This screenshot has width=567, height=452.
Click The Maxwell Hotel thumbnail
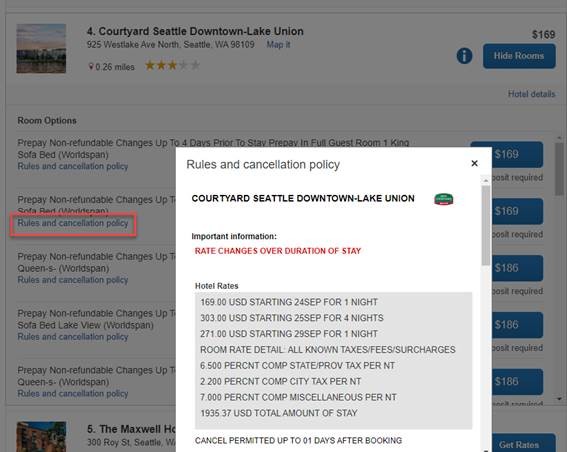[x=41, y=436]
